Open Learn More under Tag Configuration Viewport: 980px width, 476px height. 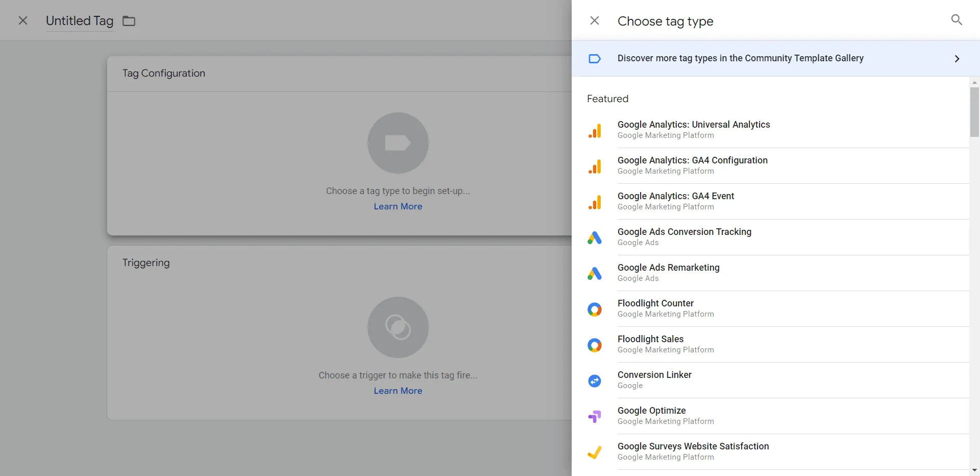398,206
